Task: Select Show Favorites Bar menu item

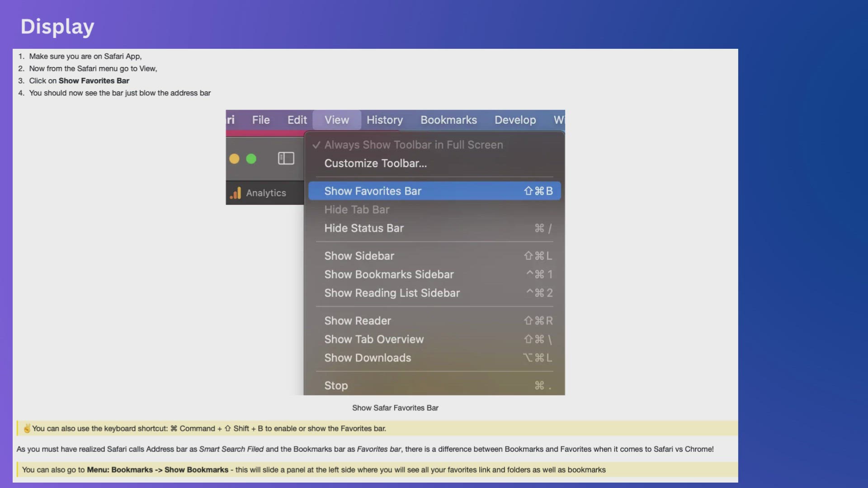Action: tap(373, 191)
